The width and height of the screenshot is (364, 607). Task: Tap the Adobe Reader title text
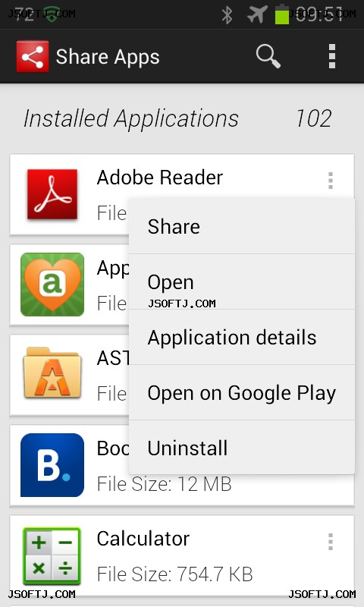click(160, 178)
